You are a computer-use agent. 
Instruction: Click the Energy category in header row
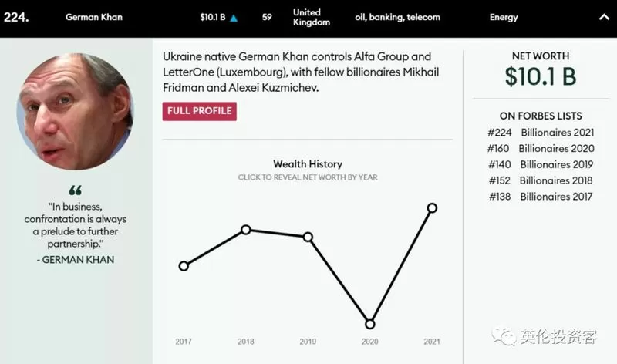[x=504, y=17]
